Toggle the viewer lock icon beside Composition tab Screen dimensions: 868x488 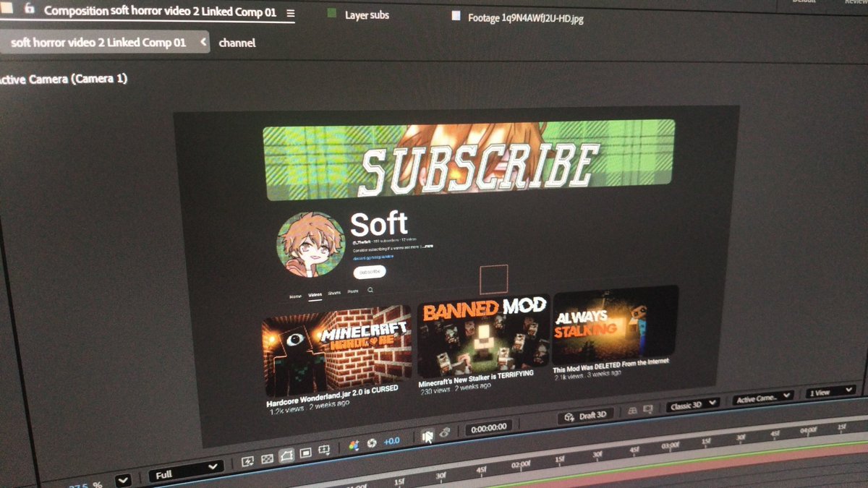(x=30, y=10)
